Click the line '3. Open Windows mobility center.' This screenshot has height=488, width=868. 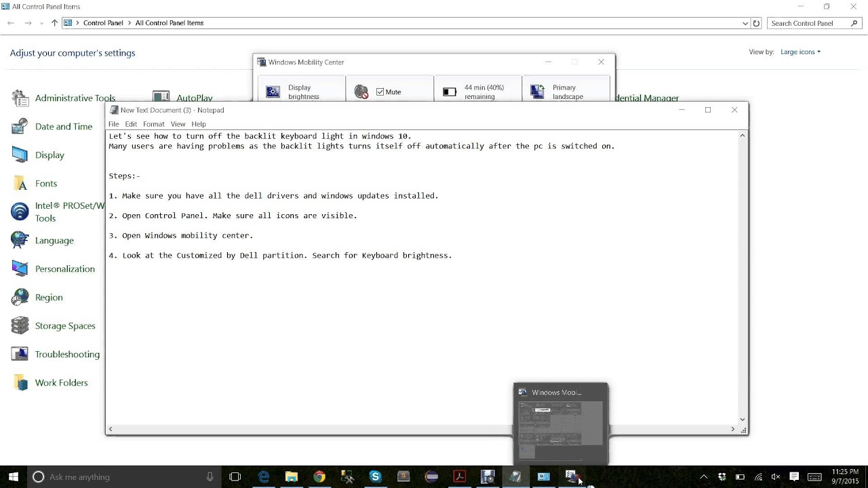180,235
